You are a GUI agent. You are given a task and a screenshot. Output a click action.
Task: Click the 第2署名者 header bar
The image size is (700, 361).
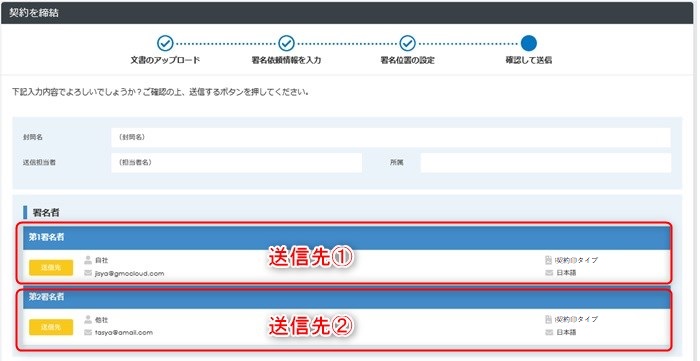pyautogui.click(x=346, y=298)
